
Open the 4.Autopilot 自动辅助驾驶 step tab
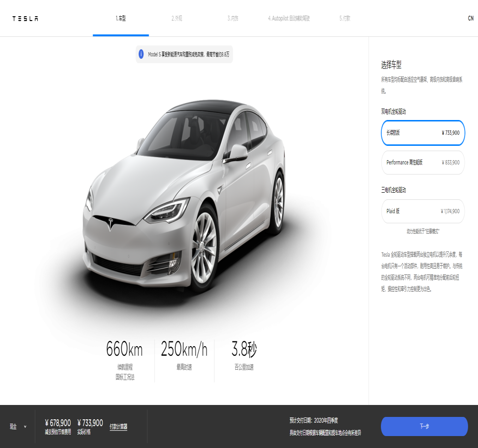(x=289, y=18)
